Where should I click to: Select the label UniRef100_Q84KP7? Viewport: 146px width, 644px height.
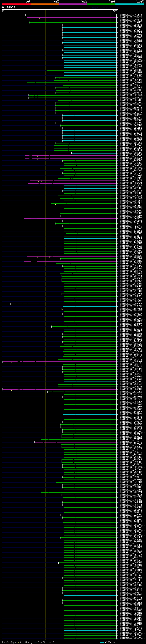point(131,324)
